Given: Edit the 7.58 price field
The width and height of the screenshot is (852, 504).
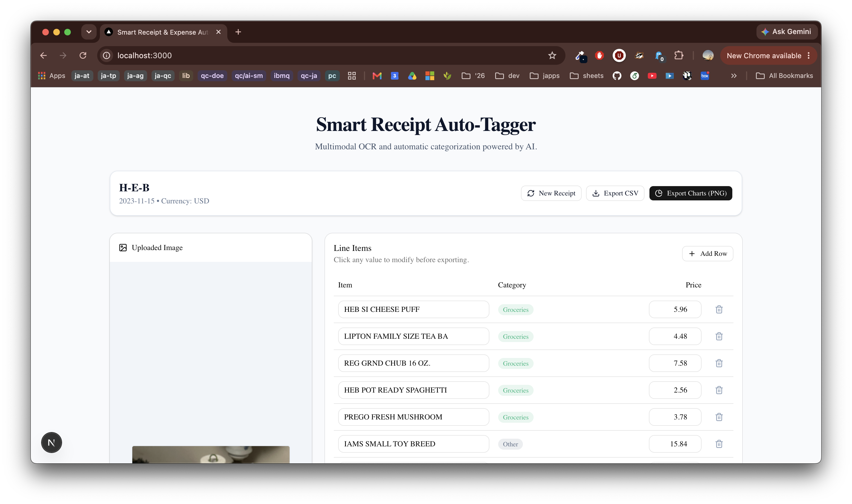Looking at the screenshot, I should tap(675, 363).
